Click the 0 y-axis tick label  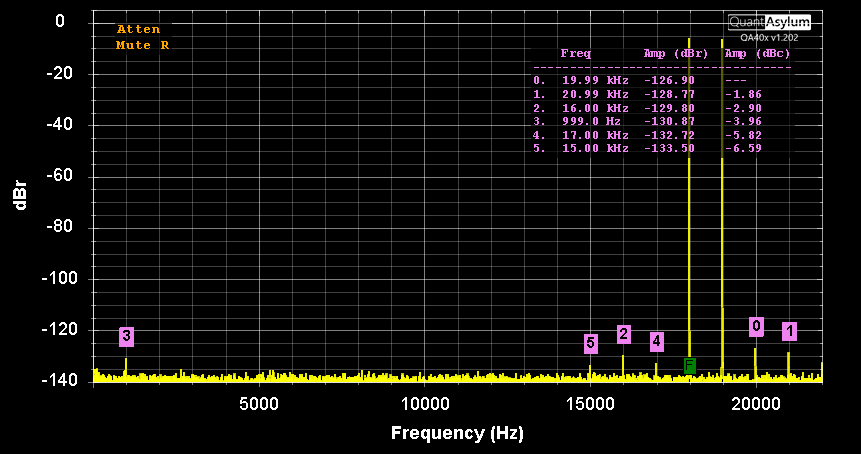pyautogui.click(x=60, y=21)
